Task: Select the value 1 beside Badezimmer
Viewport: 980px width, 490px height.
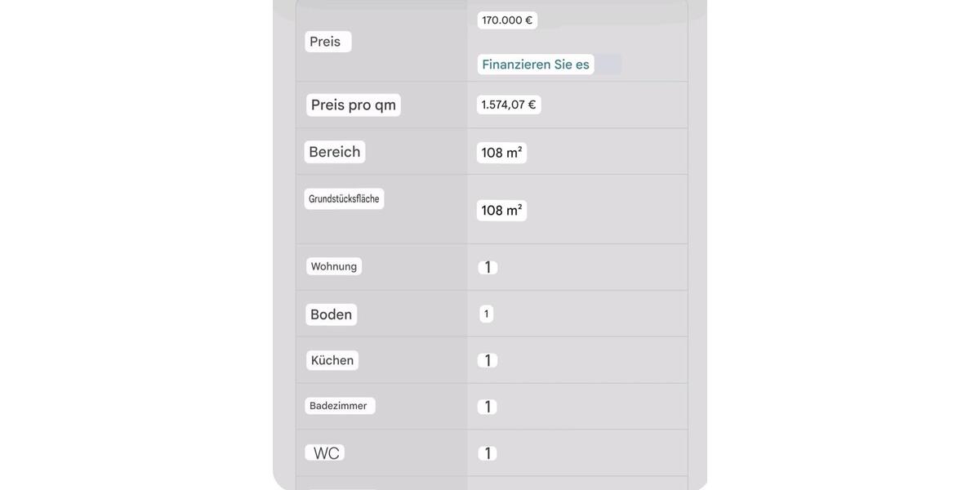Action: (488, 407)
